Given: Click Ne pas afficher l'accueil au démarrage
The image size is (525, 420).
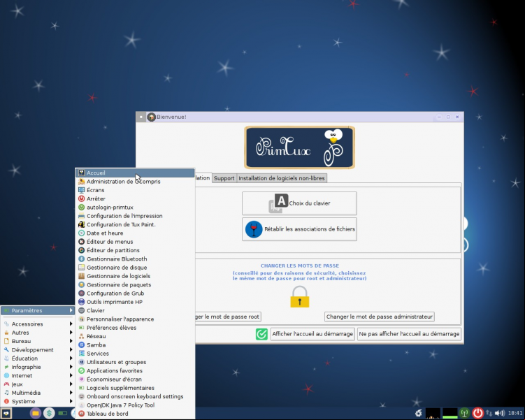Looking at the screenshot, I should [x=409, y=334].
